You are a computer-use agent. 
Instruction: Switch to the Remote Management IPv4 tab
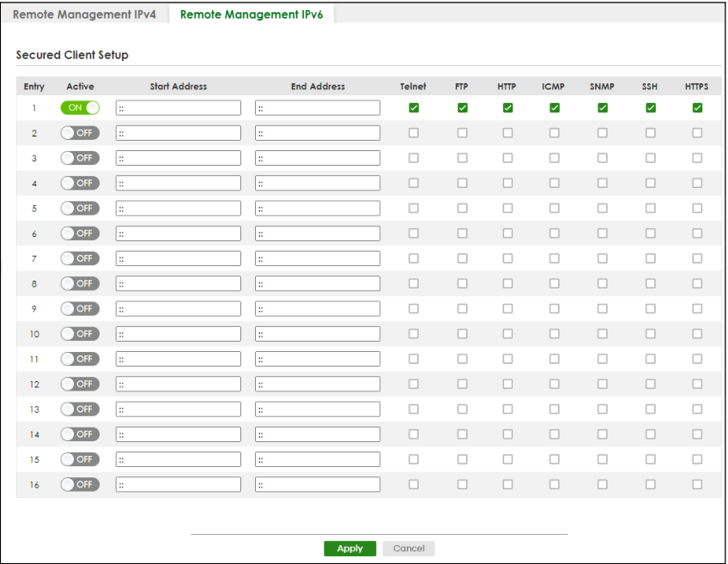[x=84, y=15]
